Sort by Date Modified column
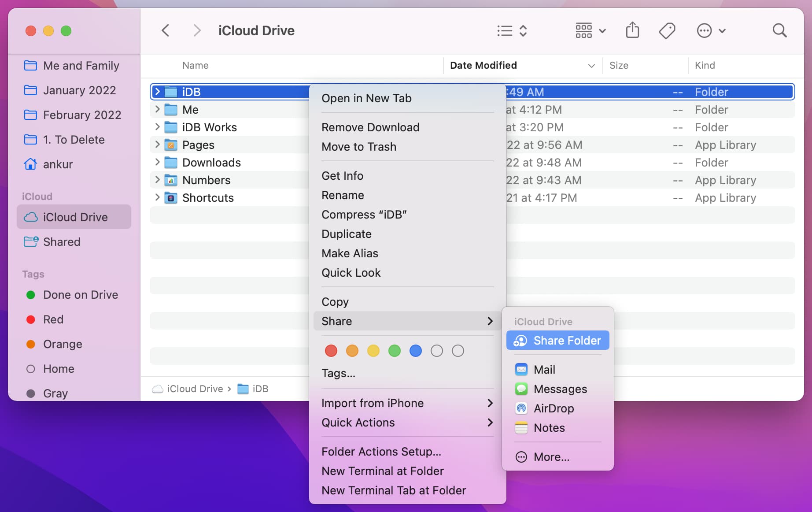This screenshot has width=812, height=512. click(523, 66)
